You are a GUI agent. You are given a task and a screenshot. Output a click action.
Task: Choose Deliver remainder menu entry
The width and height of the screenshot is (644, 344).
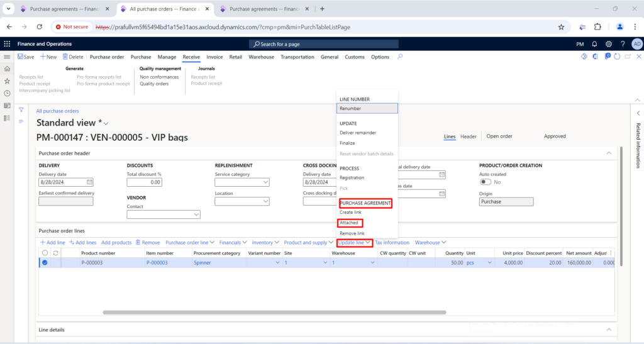point(358,133)
